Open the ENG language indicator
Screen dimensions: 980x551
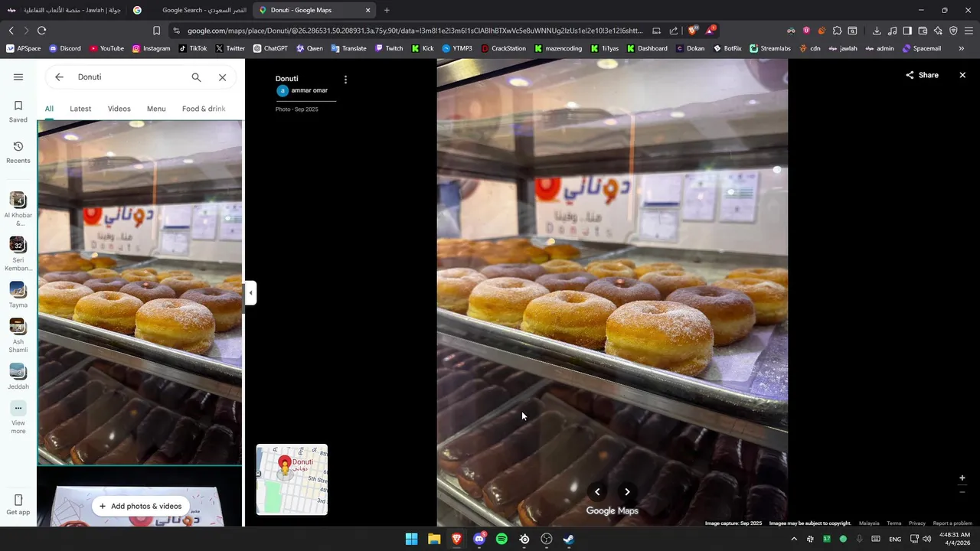tap(895, 539)
